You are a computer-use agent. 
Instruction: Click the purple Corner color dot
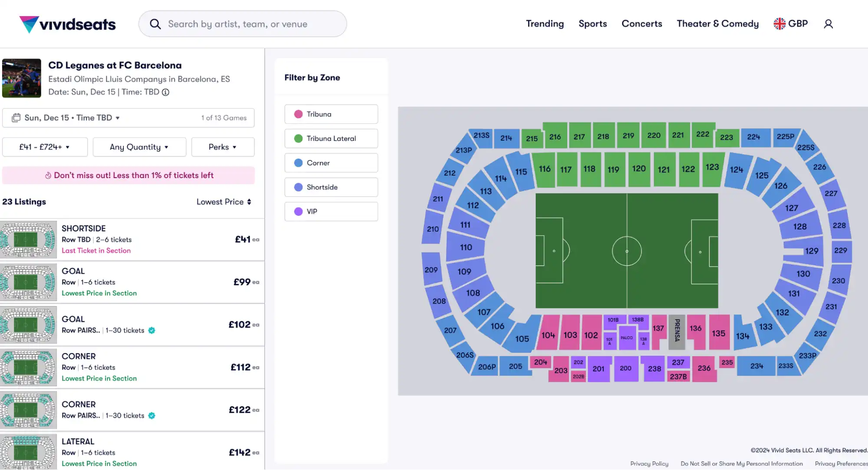coord(298,162)
